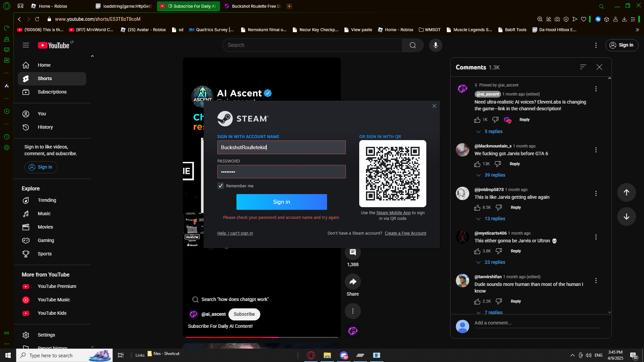
Task: Show hidden system tray icons
Action: 572,355
